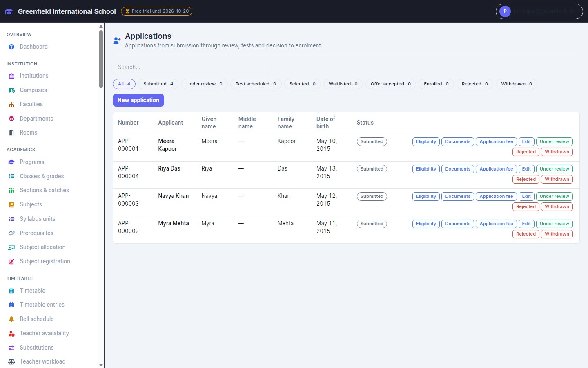Image resolution: width=588 pixels, height=368 pixels.
Task: Click the Institutions building icon
Action: coord(11,76)
